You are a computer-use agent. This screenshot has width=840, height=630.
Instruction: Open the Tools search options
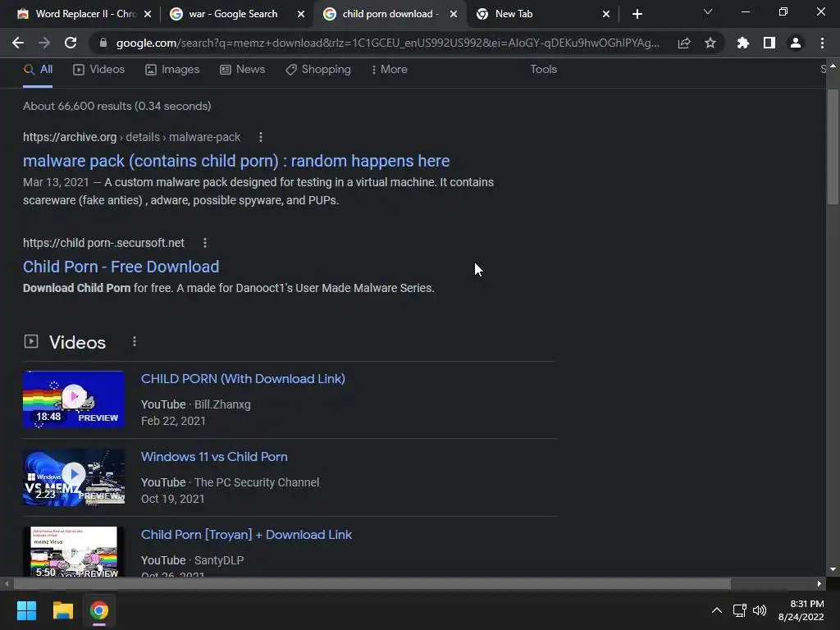pyautogui.click(x=543, y=70)
